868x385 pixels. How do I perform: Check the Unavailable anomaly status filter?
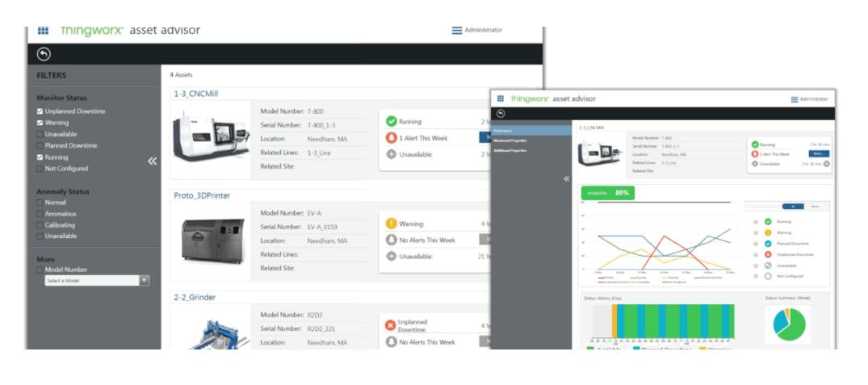coord(40,236)
